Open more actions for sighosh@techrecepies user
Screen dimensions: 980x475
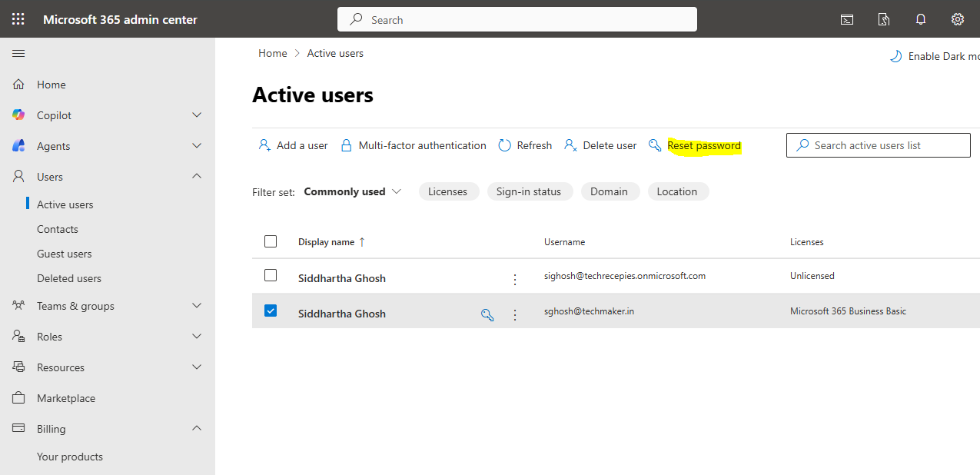point(515,279)
